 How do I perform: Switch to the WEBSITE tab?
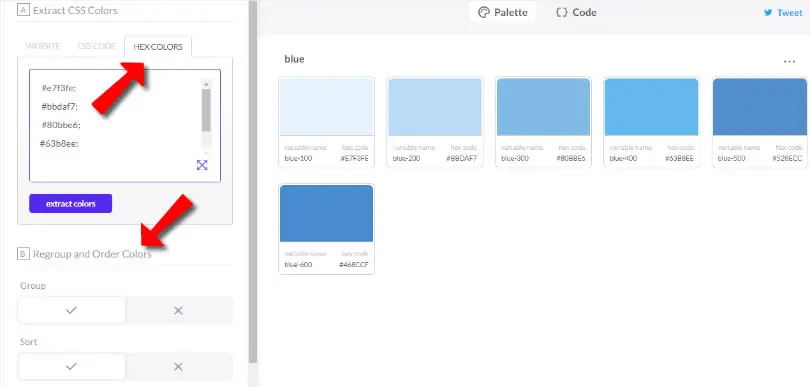43,46
